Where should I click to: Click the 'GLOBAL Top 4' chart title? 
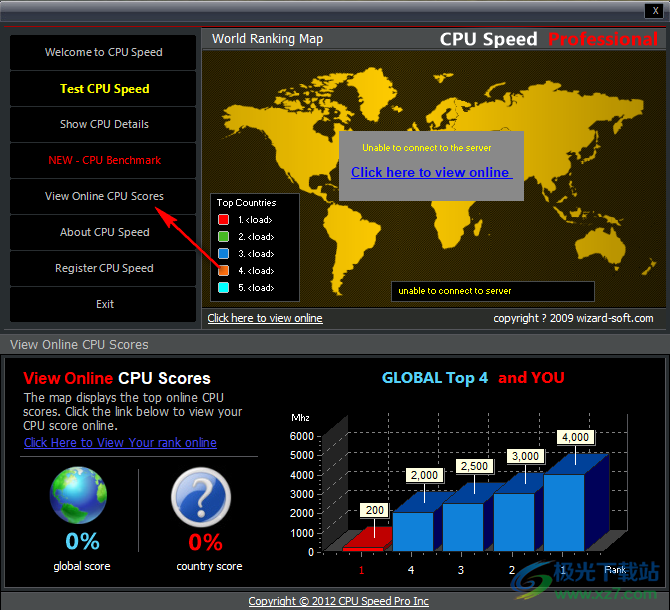435,378
